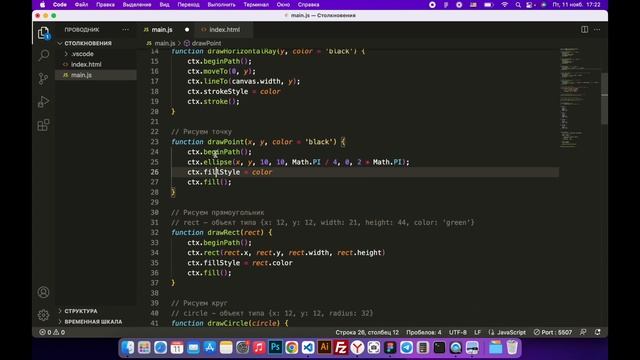Image resolution: width=640 pixels, height=360 pixels.
Task: Close unsaved main.js tab dot
Action: [x=187, y=30]
